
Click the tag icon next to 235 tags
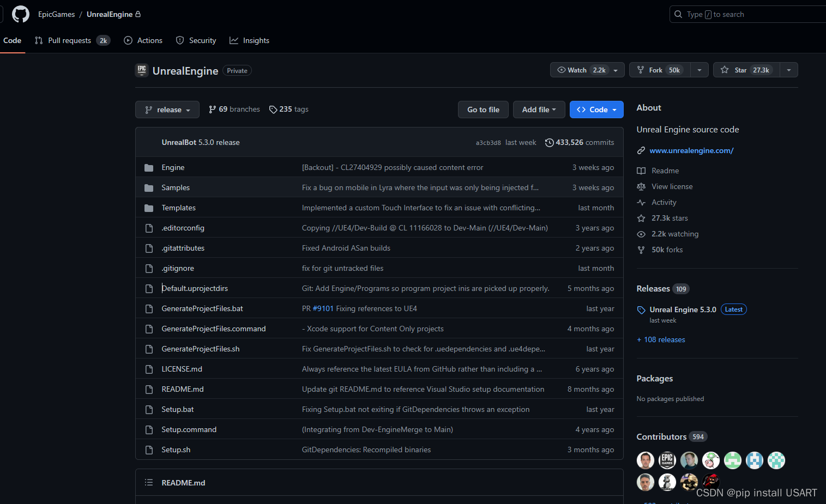tap(273, 110)
